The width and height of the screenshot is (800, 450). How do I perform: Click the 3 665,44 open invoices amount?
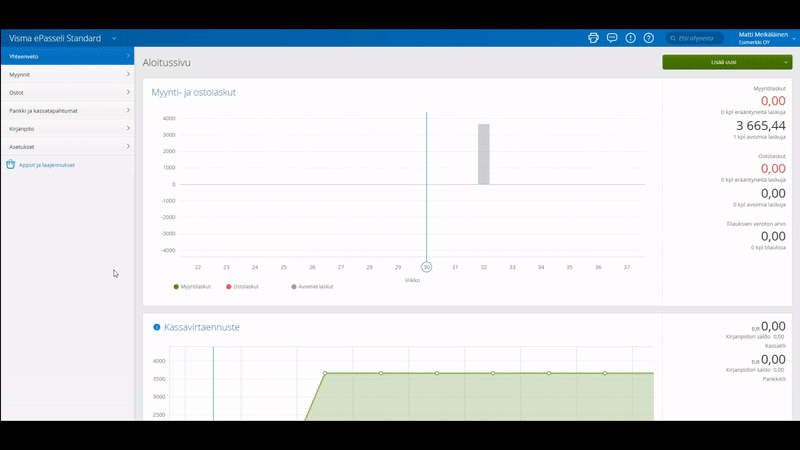coord(760,126)
